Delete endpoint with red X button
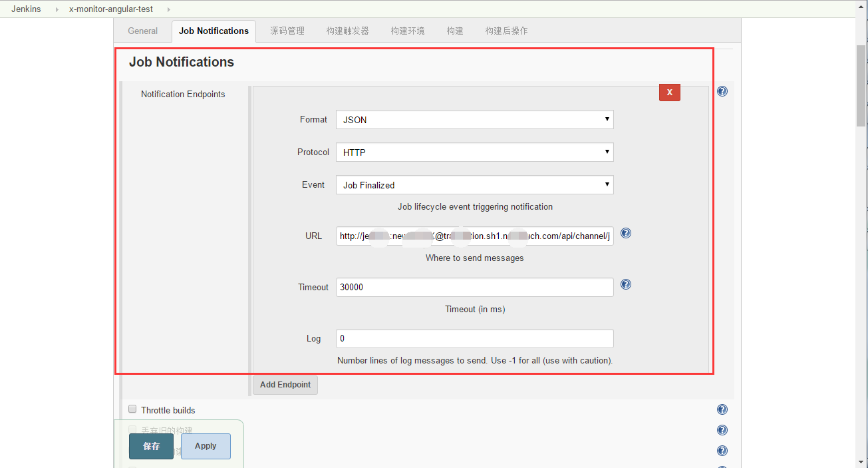 click(x=669, y=93)
